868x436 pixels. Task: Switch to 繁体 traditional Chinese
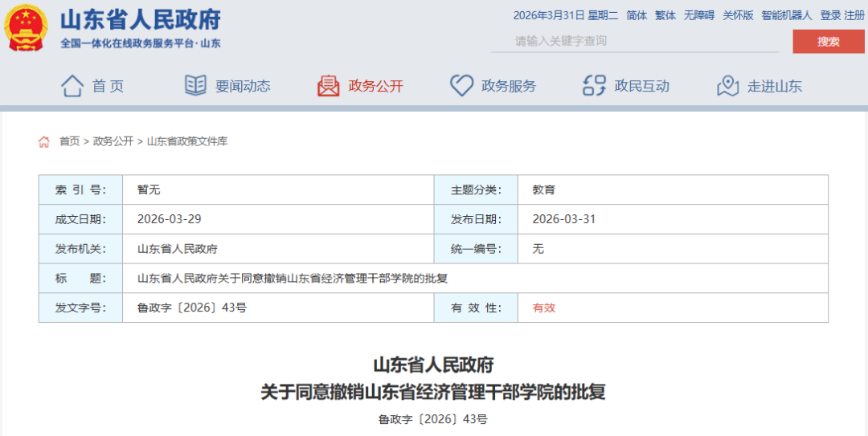pyautogui.click(x=665, y=15)
